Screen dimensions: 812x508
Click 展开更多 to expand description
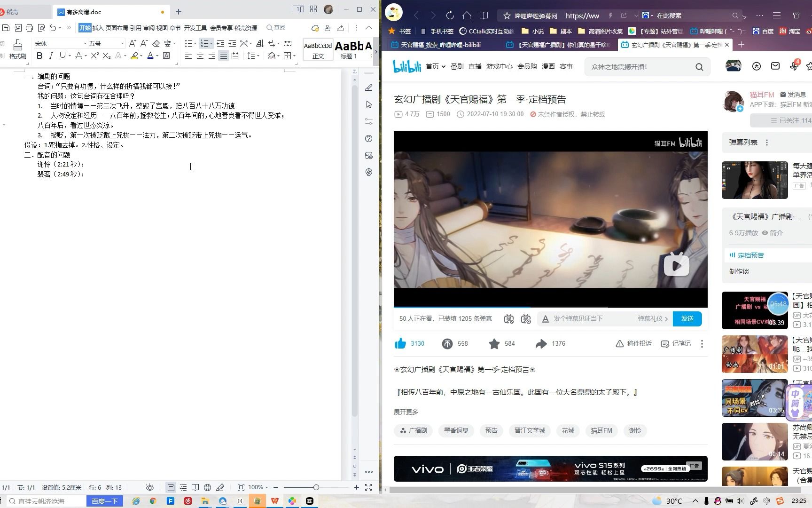click(x=406, y=412)
